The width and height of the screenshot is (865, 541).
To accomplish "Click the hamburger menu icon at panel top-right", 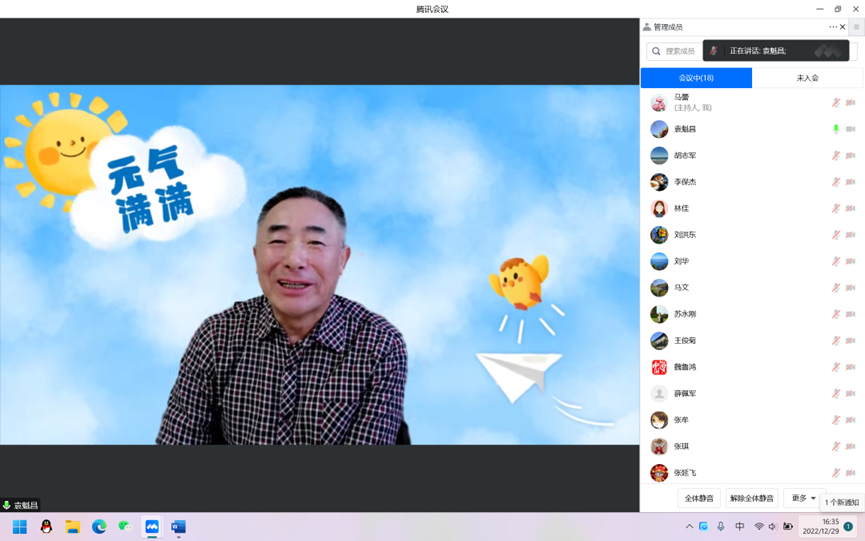I will click(857, 27).
